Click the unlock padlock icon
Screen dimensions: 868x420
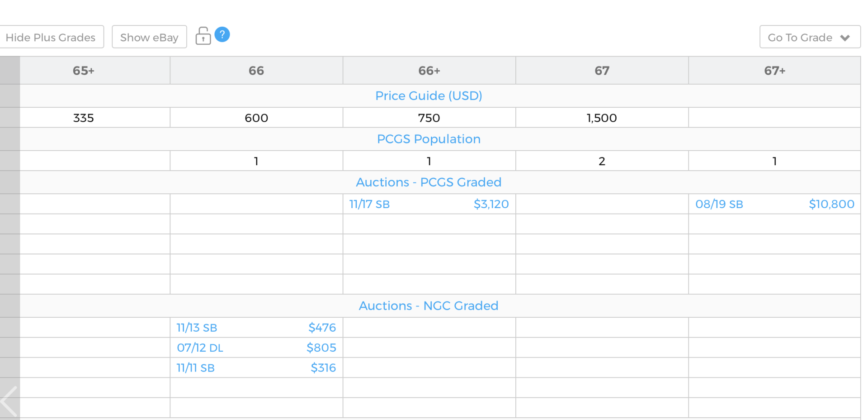click(x=203, y=36)
